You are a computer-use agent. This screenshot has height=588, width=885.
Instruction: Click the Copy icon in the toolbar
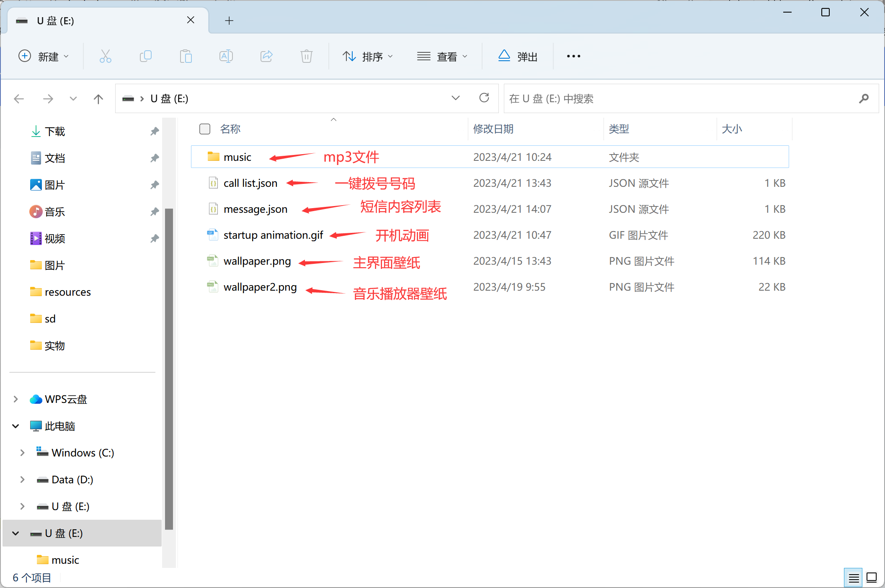coord(145,56)
